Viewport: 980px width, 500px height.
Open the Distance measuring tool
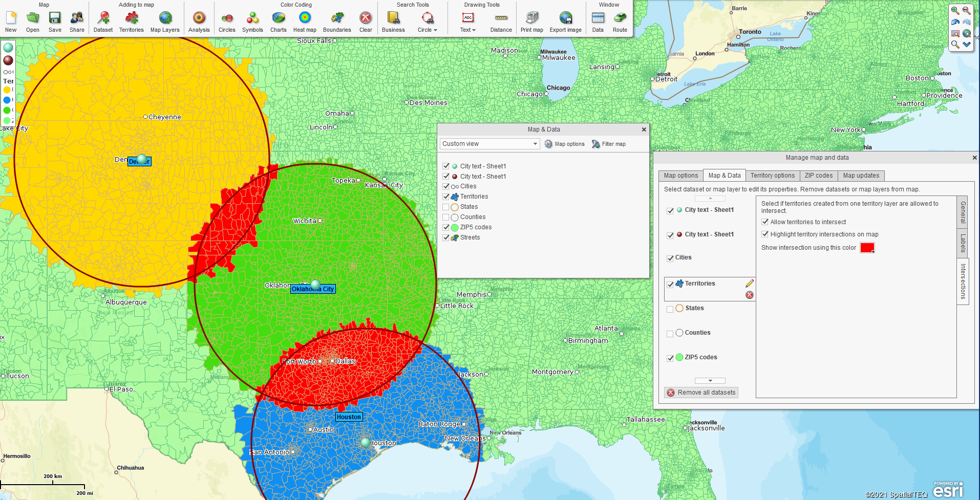point(501,22)
